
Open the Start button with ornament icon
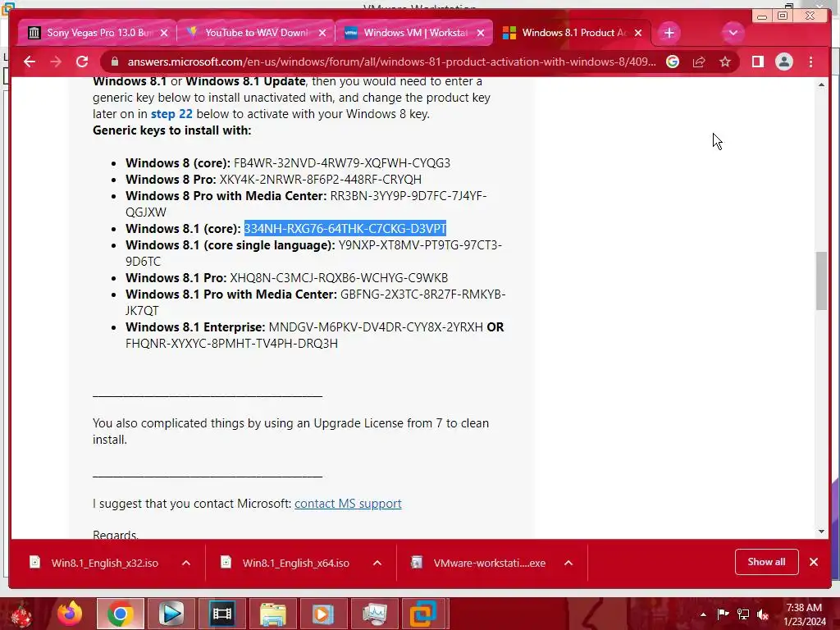pos(22,614)
